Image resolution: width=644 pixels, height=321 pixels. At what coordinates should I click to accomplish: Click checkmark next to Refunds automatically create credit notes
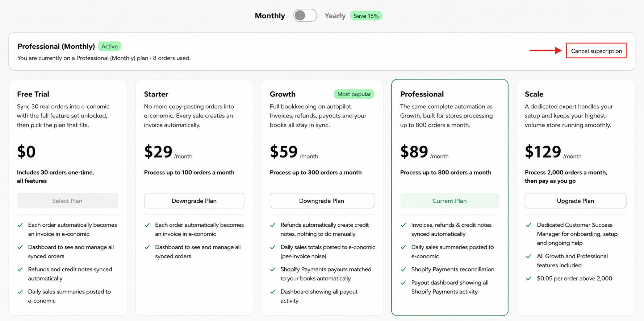[x=273, y=225]
